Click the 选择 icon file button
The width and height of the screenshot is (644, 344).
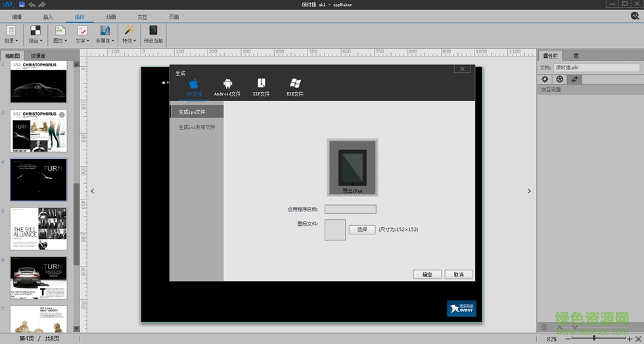tap(362, 230)
